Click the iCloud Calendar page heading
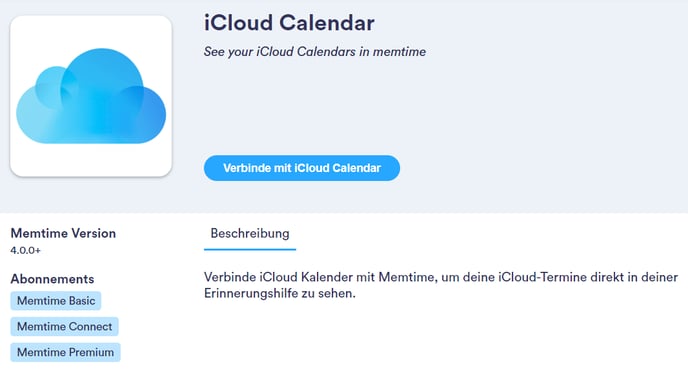 289,23
